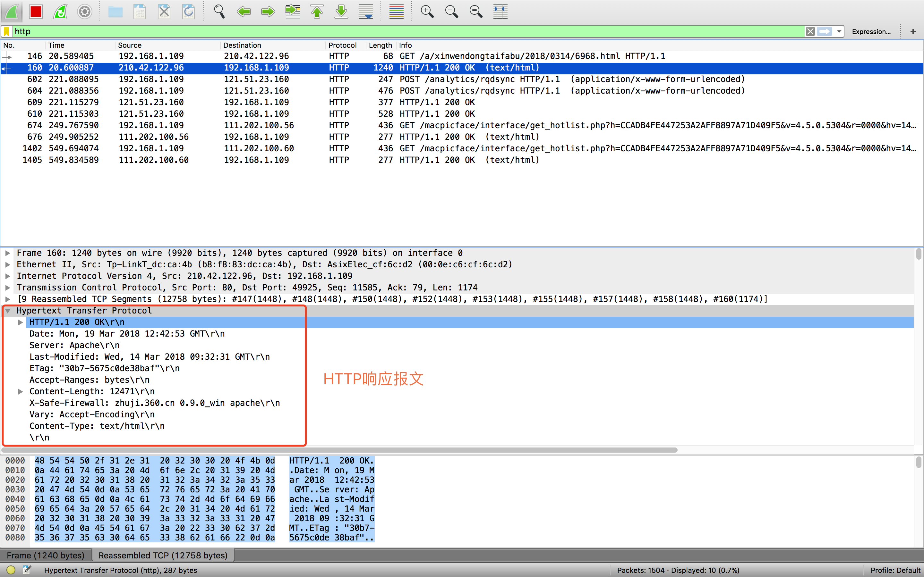
Task: Click the Expression... button
Action: pyautogui.click(x=871, y=32)
